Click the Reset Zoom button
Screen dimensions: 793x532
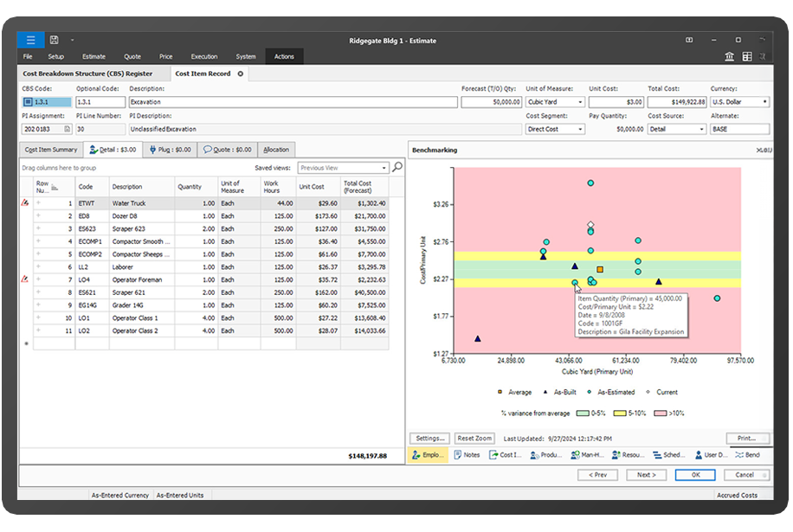[x=474, y=439]
